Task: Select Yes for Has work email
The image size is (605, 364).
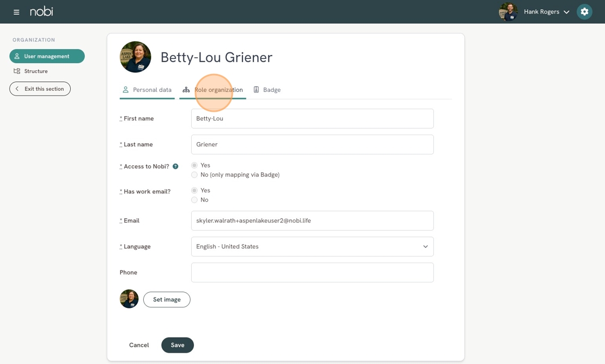Action: tap(194, 191)
